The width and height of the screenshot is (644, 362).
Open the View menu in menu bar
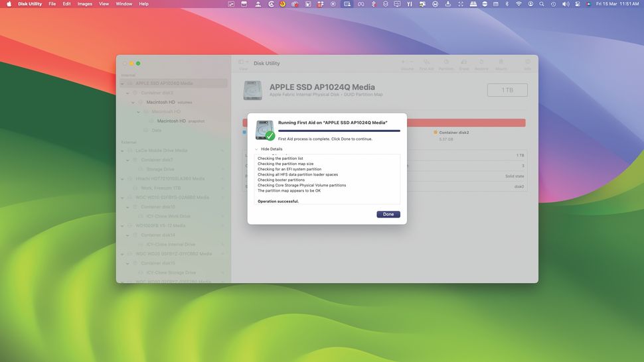pyautogui.click(x=104, y=4)
